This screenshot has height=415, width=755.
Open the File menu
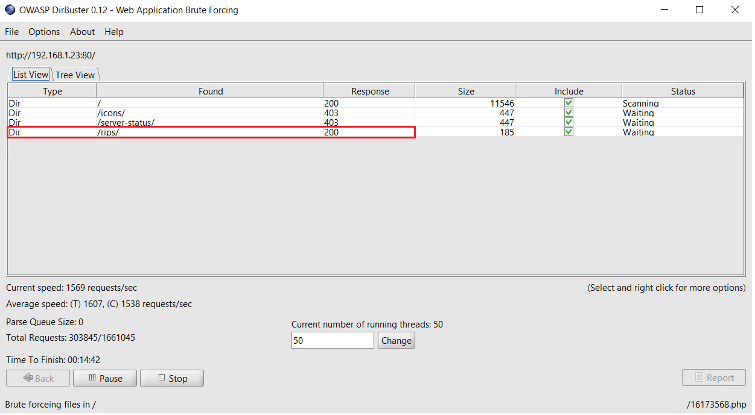pyautogui.click(x=12, y=32)
